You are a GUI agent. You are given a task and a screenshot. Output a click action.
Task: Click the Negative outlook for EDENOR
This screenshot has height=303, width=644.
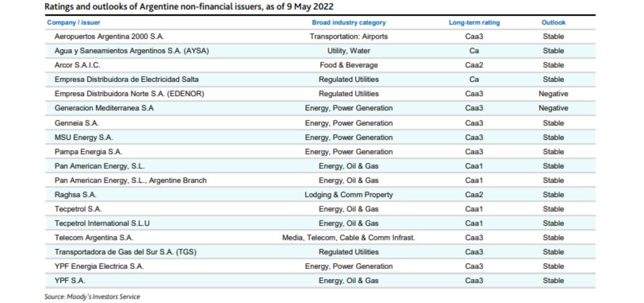[553, 94]
